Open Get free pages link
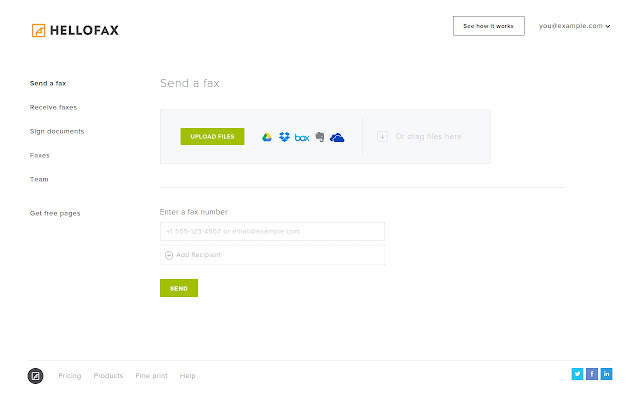This screenshot has height=400, width=640. 55,213
